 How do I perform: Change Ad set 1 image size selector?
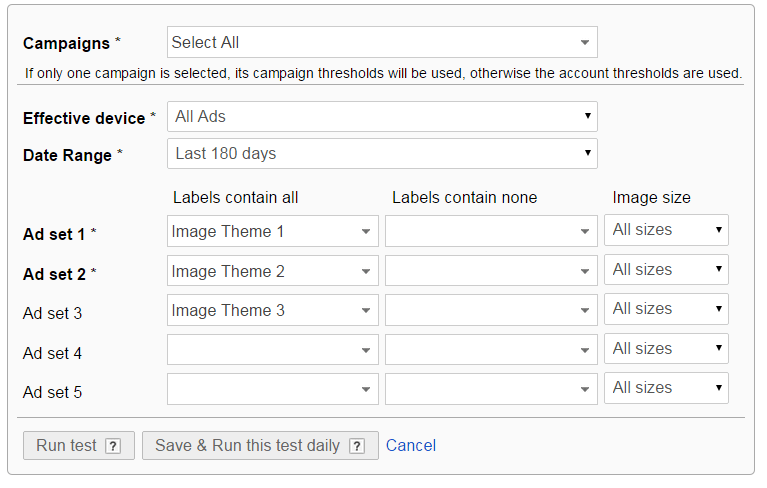(666, 230)
